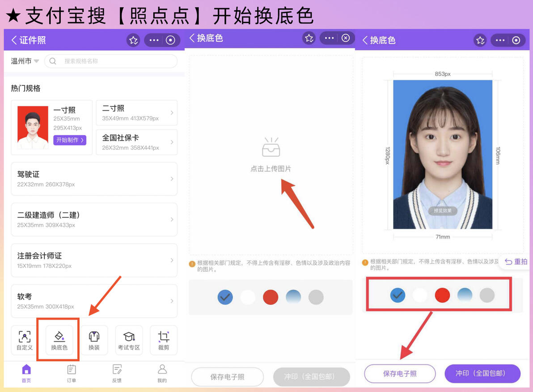Image resolution: width=533 pixels, height=392 pixels.
Task: Close the right 换底色 screen with circle icon
Action: tap(516, 40)
